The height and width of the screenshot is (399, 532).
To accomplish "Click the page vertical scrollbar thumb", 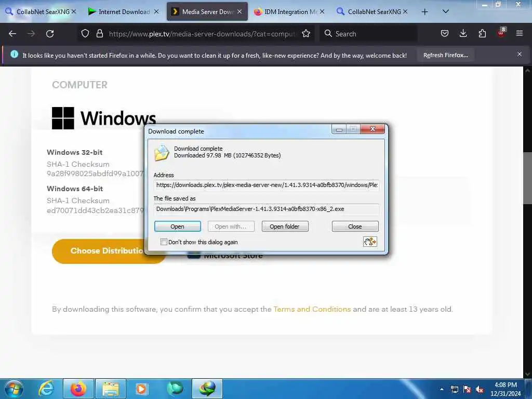I will click(x=527, y=178).
